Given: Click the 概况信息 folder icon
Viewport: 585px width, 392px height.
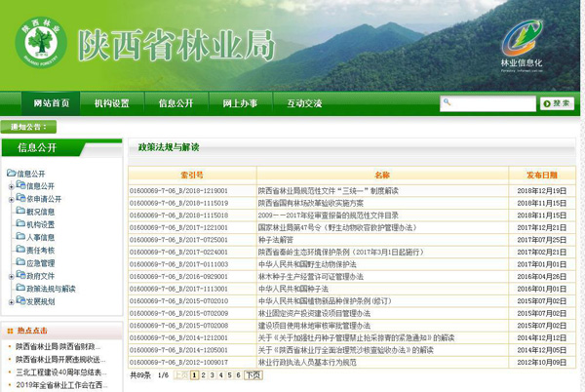Looking at the screenshot, I should tap(19, 212).
